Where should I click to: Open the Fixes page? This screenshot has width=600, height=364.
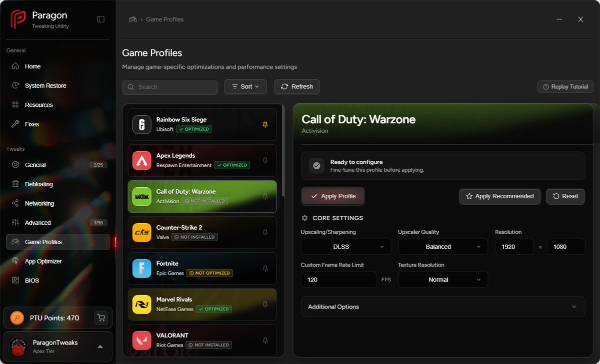click(58, 124)
